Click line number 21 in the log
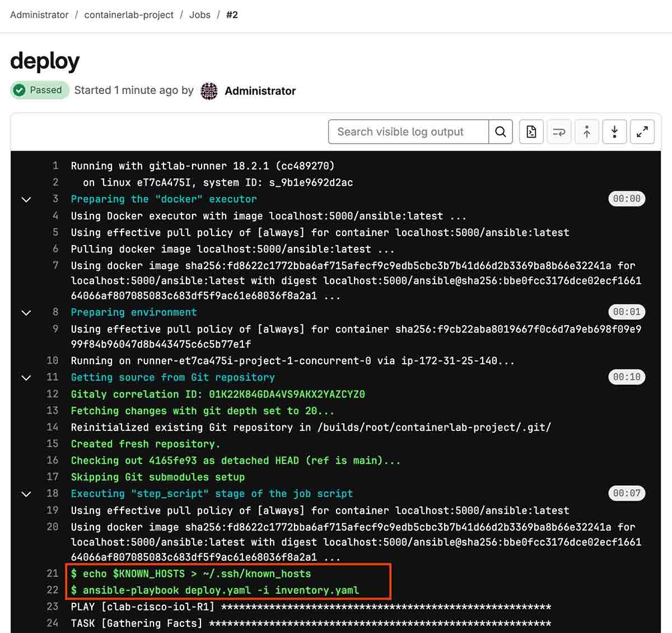Viewport: 672px width, 633px height. 52,573
